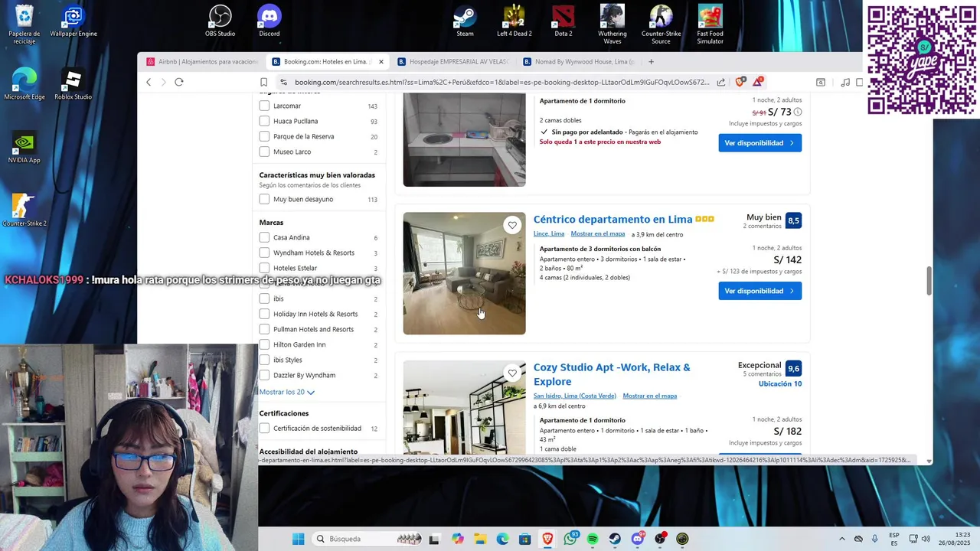Screen dimensions: 980x551
Task: Click the page vertical scrollbar thumb
Action: 929,281
